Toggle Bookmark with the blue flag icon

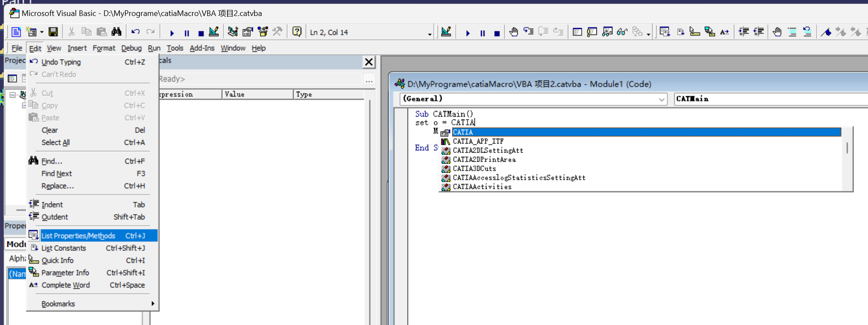click(826, 32)
